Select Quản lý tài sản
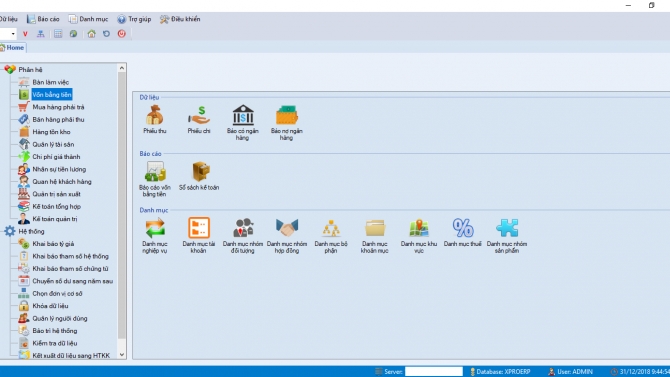 [53, 144]
